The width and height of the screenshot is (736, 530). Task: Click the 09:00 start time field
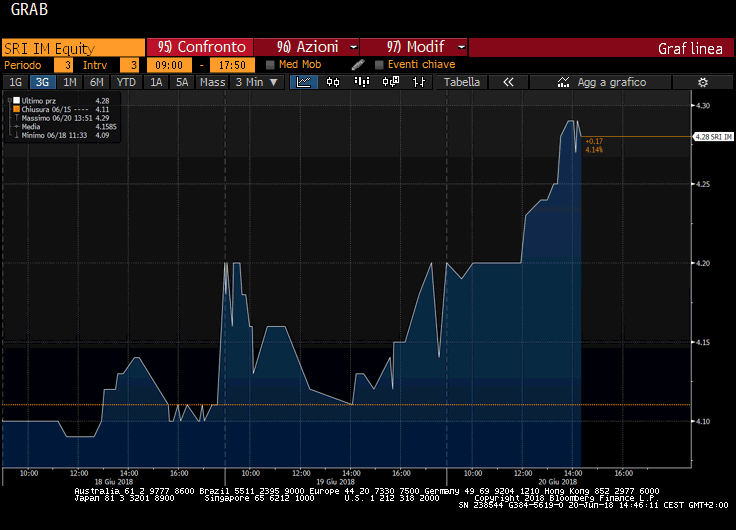169,65
